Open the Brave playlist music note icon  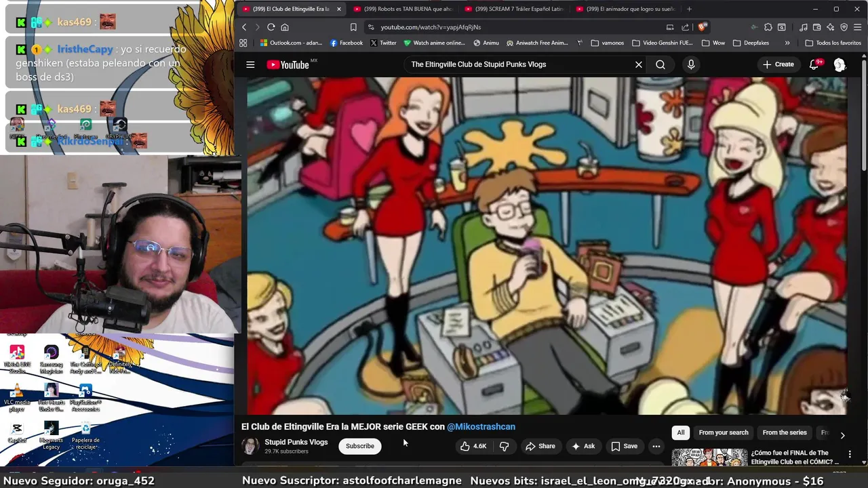[803, 27]
